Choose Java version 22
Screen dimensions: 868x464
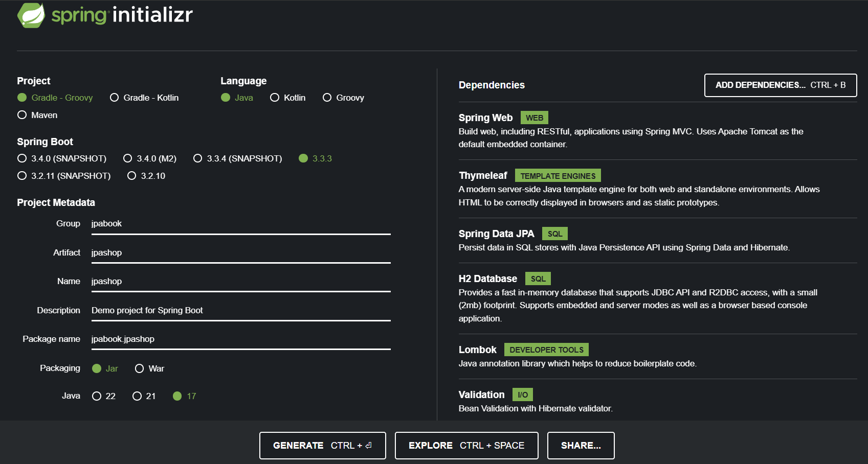click(104, 396)
